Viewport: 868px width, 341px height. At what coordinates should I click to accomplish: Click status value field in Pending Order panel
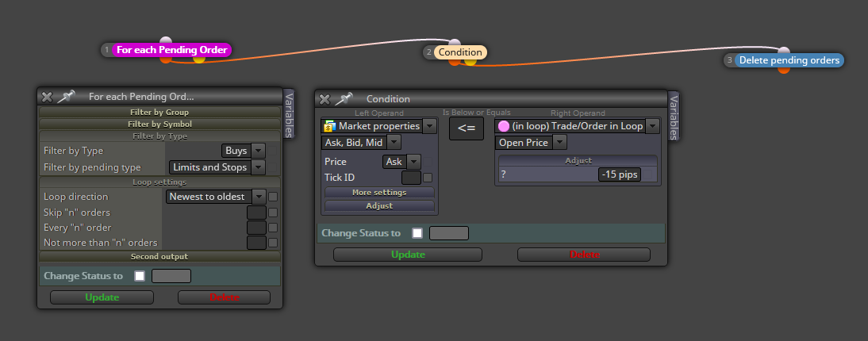[x=171, y=276]
